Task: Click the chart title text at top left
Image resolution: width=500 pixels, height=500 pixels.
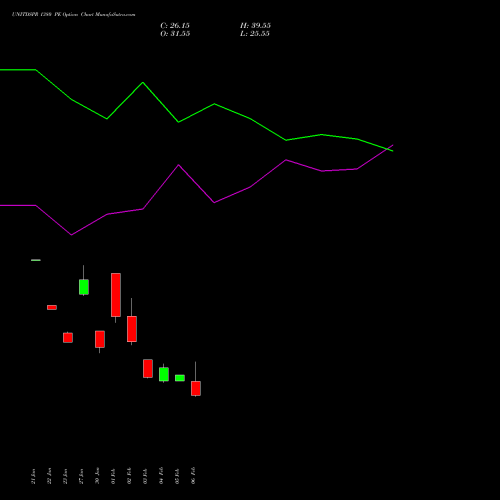Action: point(74,14)
